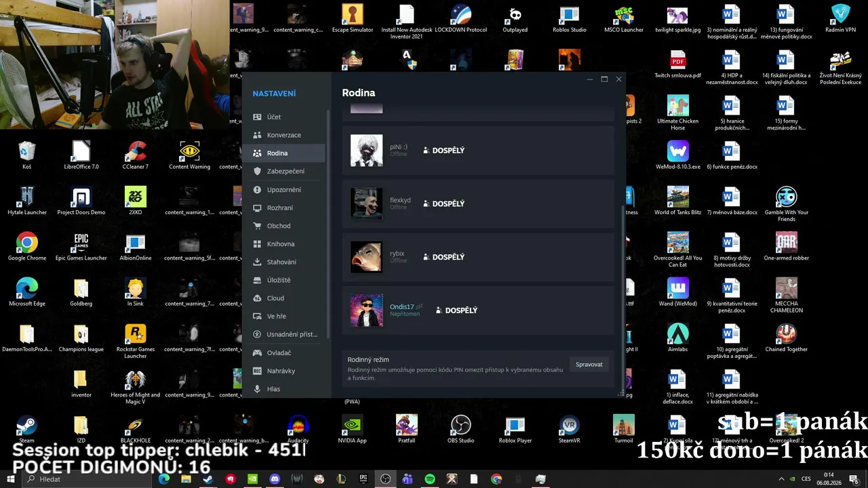Click Hledat taskbar search box
Screen dimensions: 868x488
pos(88,479)
